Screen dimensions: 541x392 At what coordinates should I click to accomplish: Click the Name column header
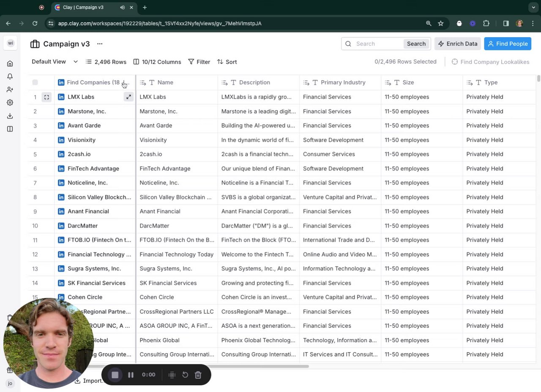tap(177, 82)
